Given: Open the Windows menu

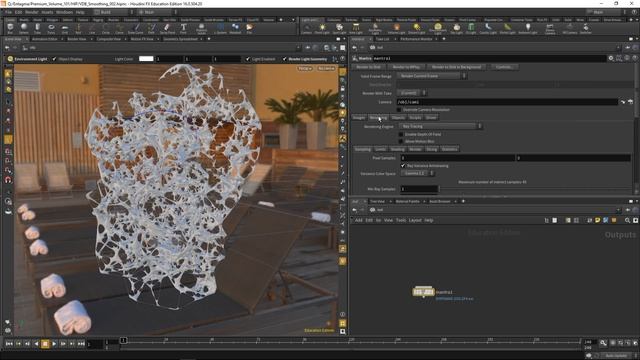Looking at the screenshot, I should pos(64,12).
